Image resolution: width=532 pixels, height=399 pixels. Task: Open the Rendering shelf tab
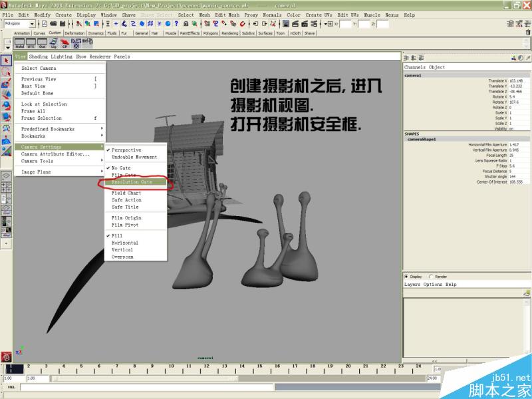tap(229, 33)
